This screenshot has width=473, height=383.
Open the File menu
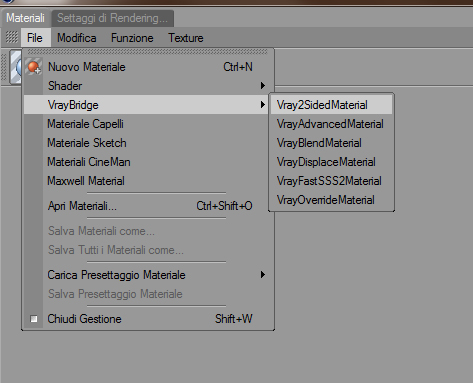(35, 38)
